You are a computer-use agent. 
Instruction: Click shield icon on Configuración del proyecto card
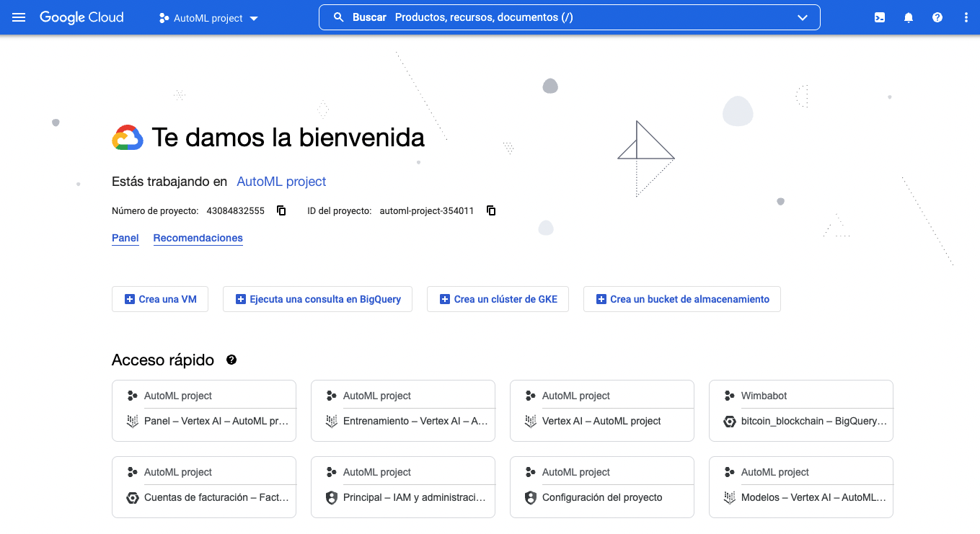[x=530, y=498]
